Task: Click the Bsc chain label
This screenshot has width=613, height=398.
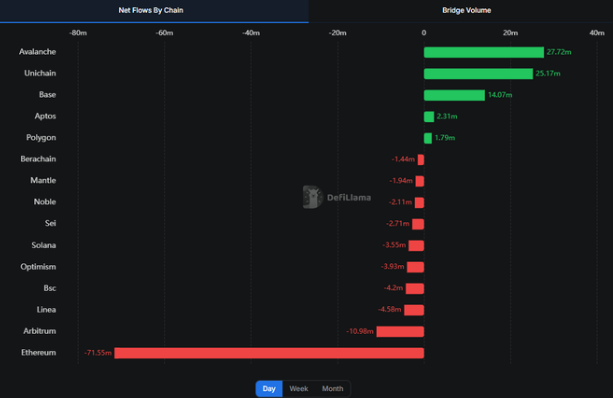Action: (x=50, y=289)
